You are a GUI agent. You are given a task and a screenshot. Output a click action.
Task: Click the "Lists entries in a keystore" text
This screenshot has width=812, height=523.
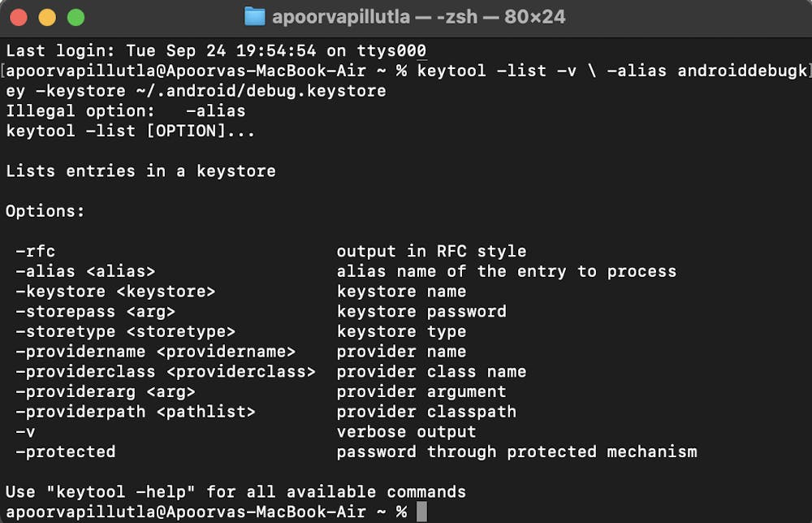(x=140, y=171)
